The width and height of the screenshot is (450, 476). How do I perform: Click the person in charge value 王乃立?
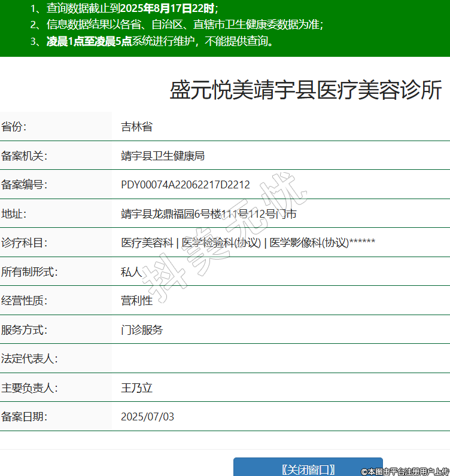(136, 388)
